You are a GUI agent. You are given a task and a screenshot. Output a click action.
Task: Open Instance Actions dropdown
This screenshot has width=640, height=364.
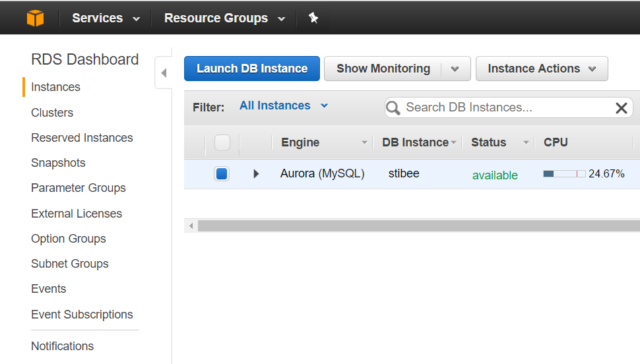point(542,69)
